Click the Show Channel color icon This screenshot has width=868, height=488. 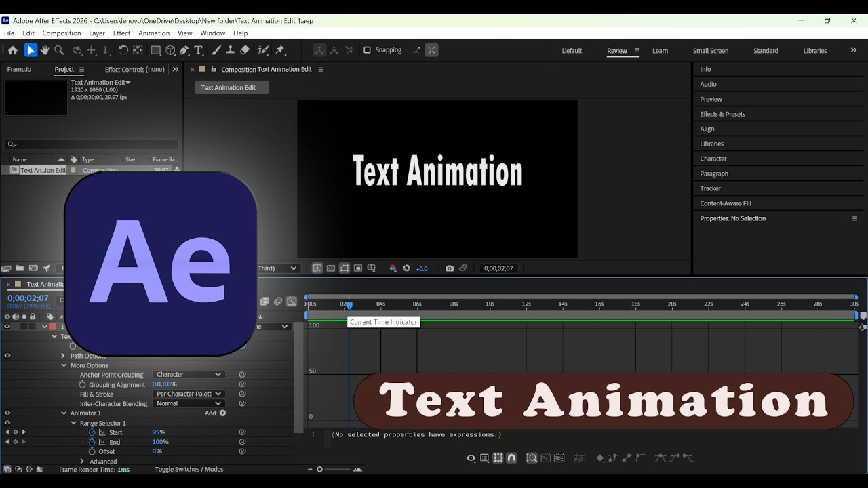coord(393,268)
